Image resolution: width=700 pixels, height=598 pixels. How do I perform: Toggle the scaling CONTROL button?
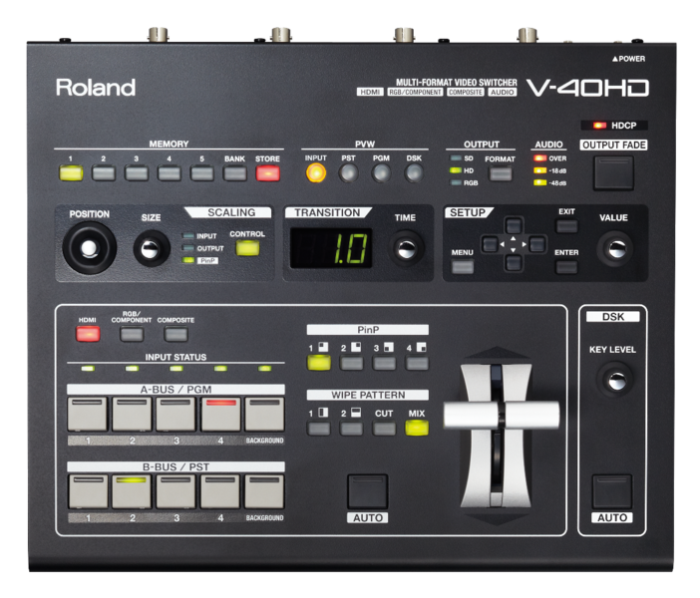tap(247, 248)
